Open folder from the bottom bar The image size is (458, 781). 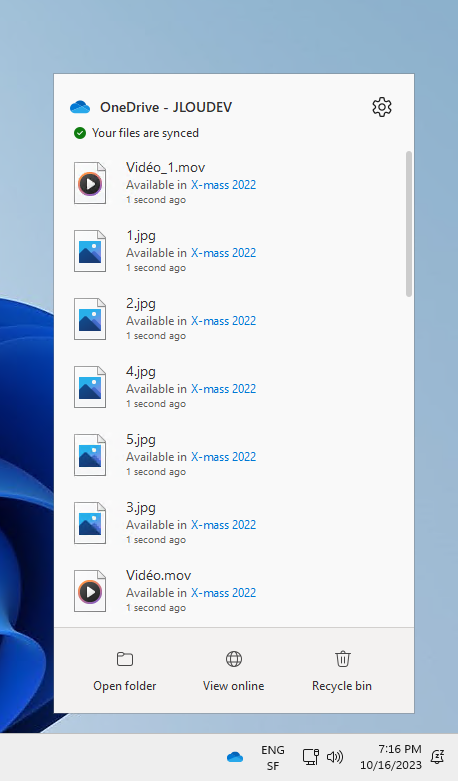(124, 671)
